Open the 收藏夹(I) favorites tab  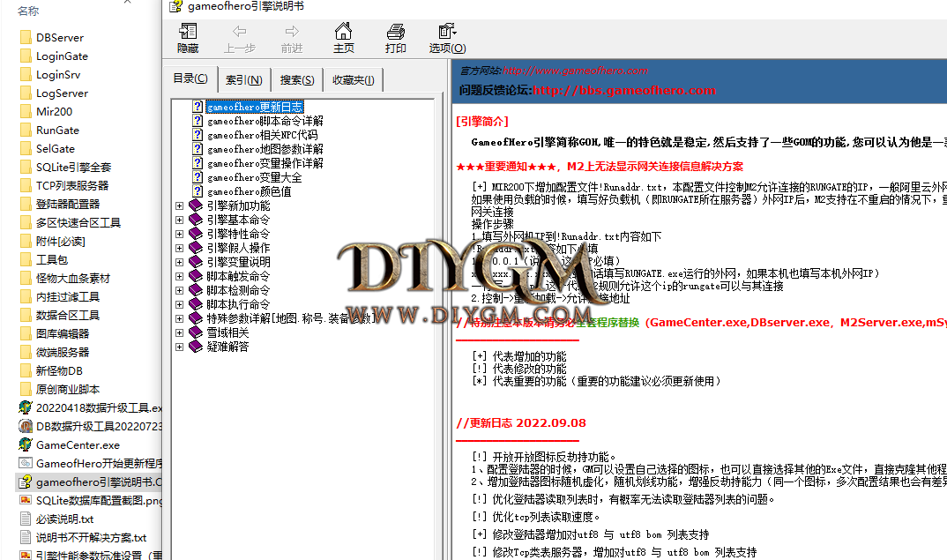(354, 79)
